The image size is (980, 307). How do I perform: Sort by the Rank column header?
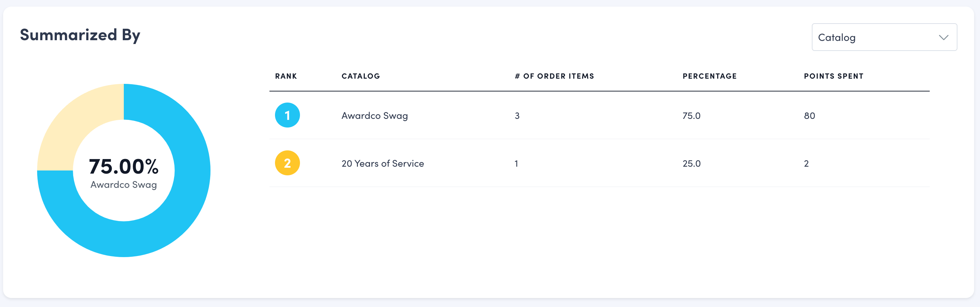tap(286, 76)
